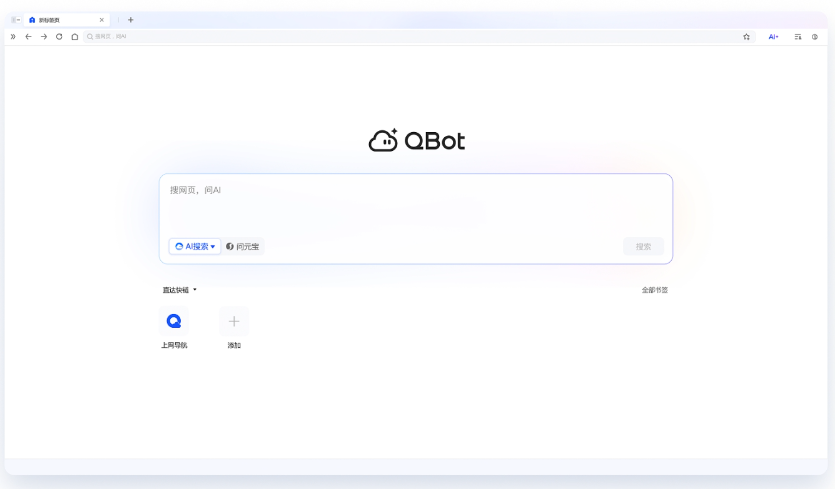Screen dimensions: 835x489
Task: Click the 添加 shortcut plus tile
Action: 234,322
